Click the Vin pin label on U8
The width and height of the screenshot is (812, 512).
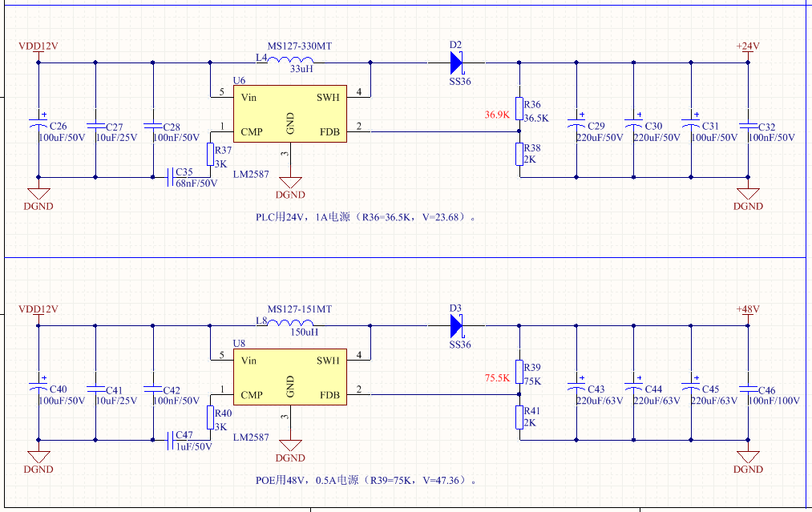(248, 361)
